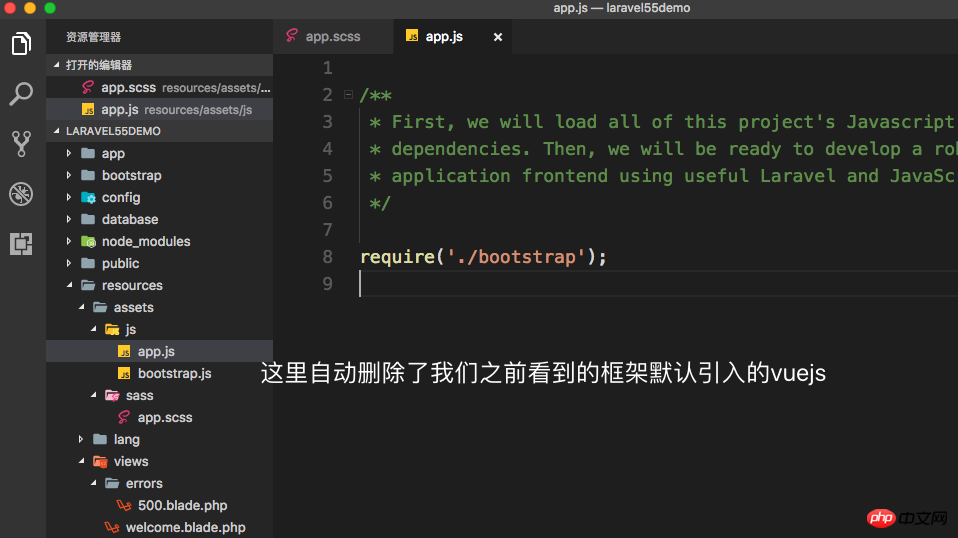Click the bootstrap folder icon
The width and height of the screenshot is (958, 538).
pyautogui.click(x=88, y=175)
